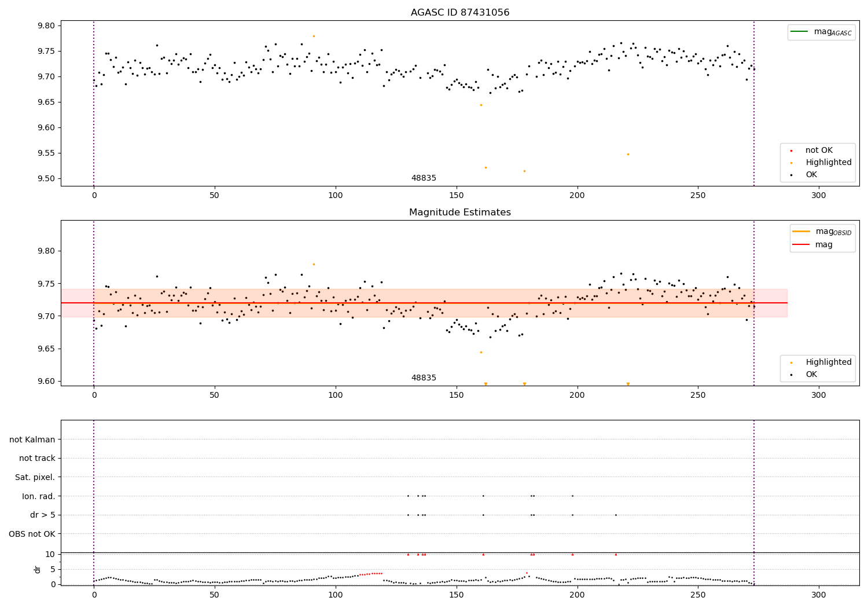Click the 'dr > 5' row label
This screenshot has height=608, width=868.
43,515
